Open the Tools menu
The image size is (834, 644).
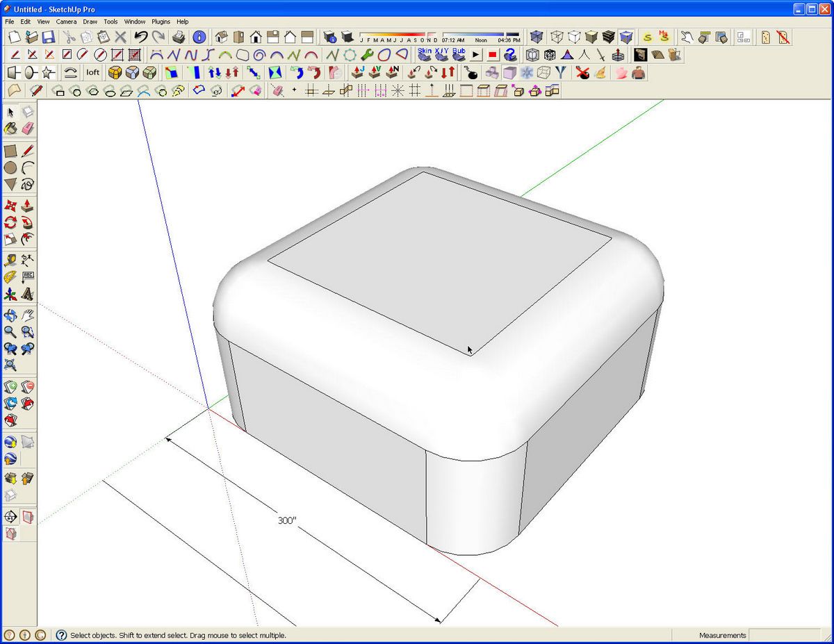(x=111, y=22)
